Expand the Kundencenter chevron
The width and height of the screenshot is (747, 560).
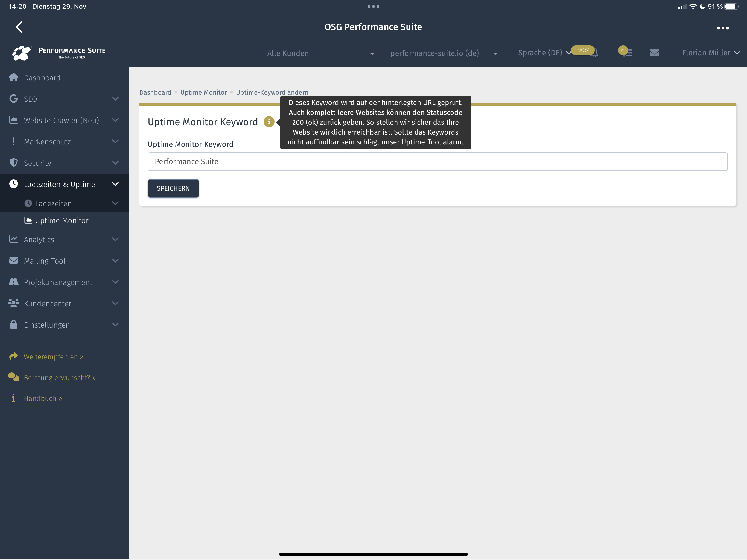115,303
